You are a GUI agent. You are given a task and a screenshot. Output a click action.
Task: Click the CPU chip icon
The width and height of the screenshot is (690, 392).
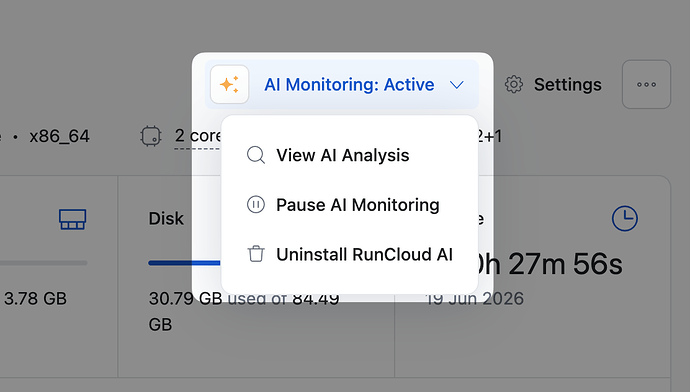151,136
